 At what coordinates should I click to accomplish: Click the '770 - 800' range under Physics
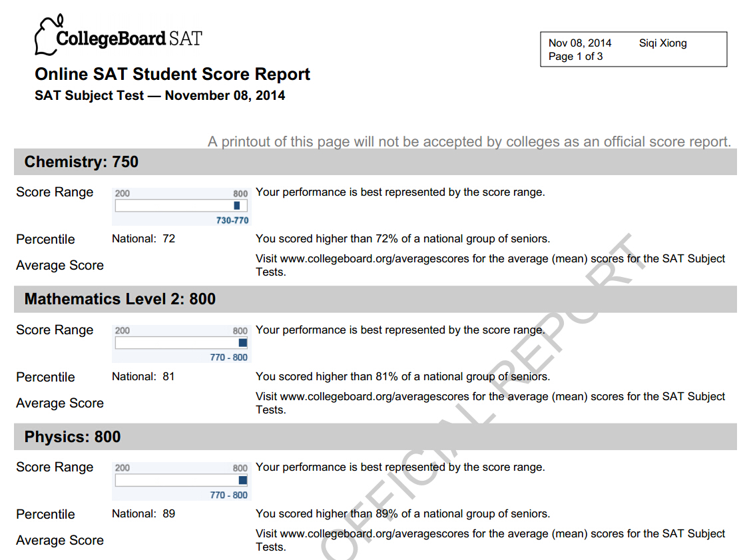tap(228, 495)
